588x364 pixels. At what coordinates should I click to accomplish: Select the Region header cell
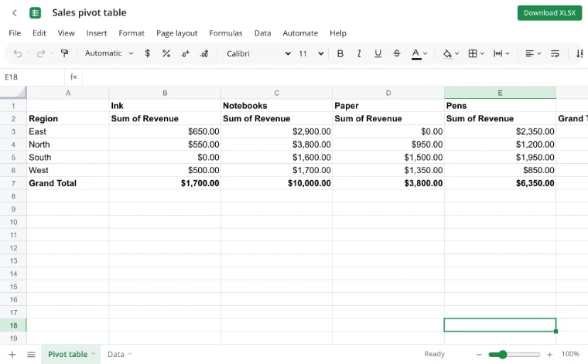pos(68,119)
